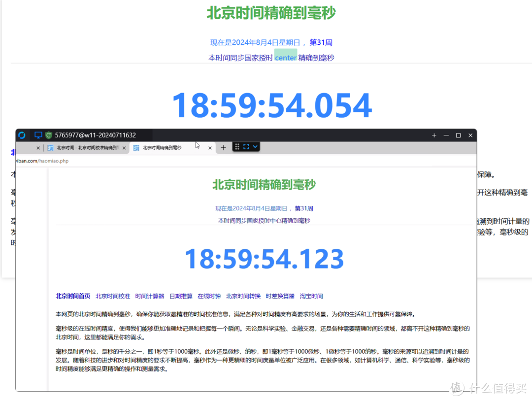Viewport: 532px width, 401px height.
Task: Switch to the 北京时间 - 北京时间校准 tab
Action: [x=86, y=147]
